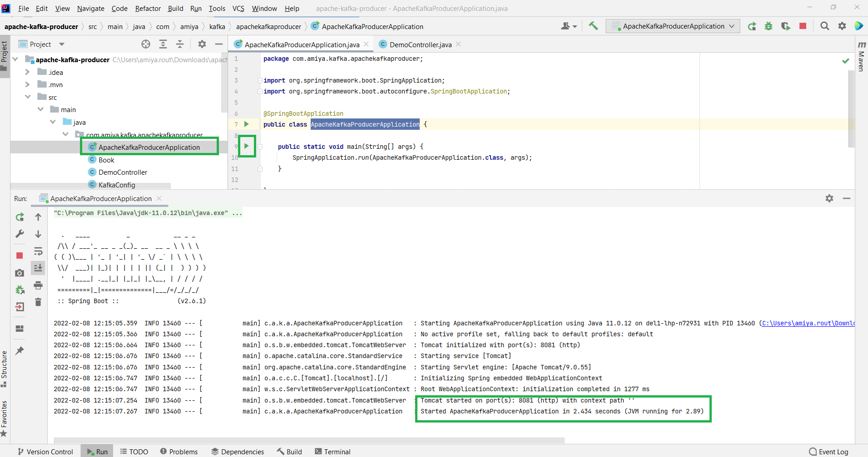Rerun application using toolbar rerun icon
The image size is (868, 457).
(x=752, y=26)
